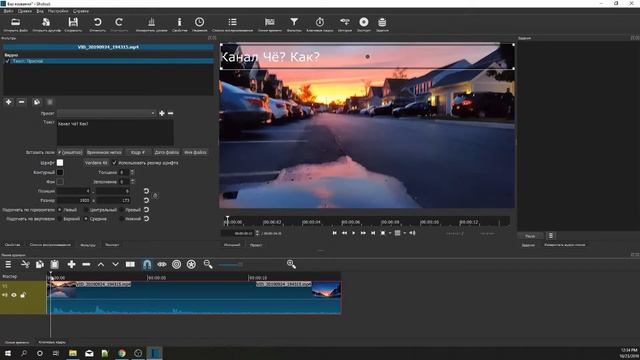The image size is (640, 360).
Task: Append clip with timeline plus icon
Action: [71, 264]
